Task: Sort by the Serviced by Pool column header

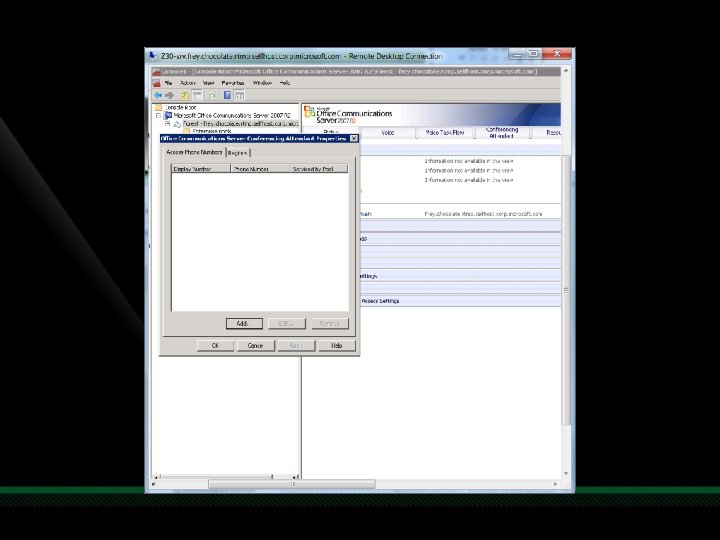Action: [319, 169]
